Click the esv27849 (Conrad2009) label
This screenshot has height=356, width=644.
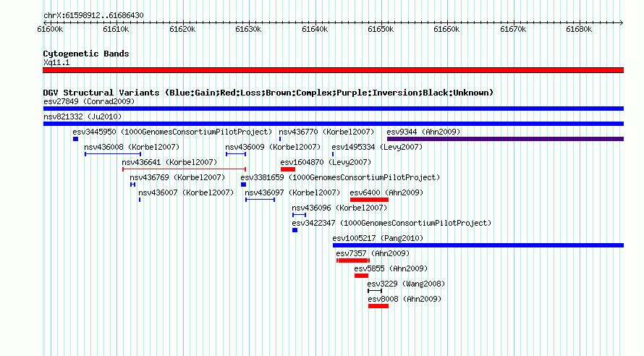coord(89,101)
